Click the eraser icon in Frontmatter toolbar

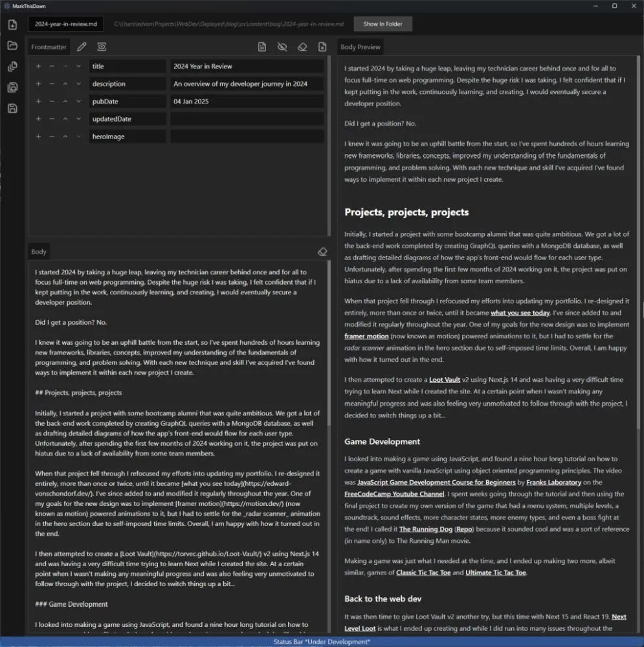(302, 47)
